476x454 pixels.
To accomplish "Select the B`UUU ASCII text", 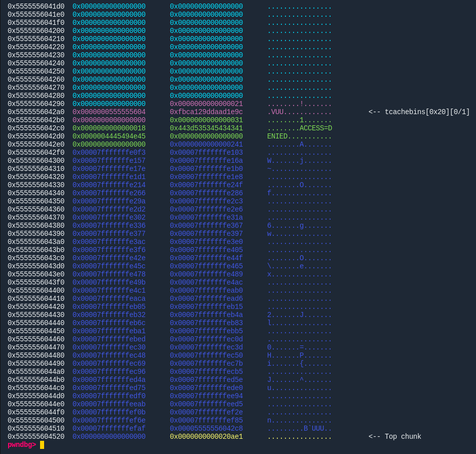I will coord(314,428).
